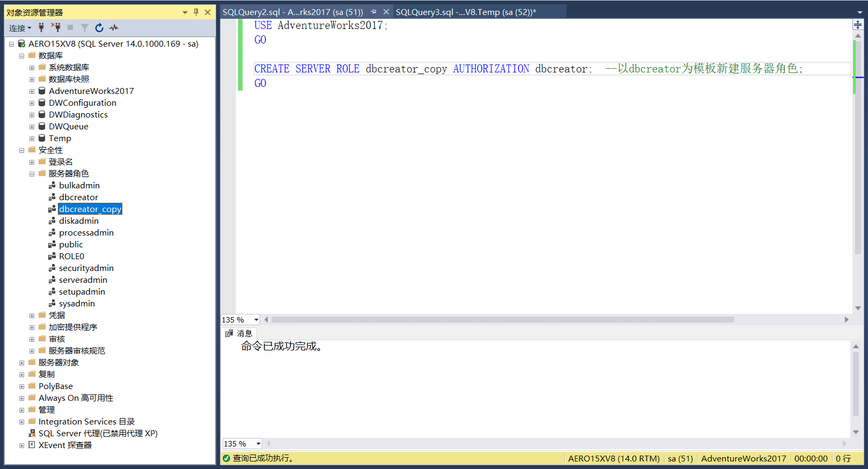Viewport: 868px width, 469px height.
Task: Click the messages pane scroll down arrow
Action: [856, 433]
